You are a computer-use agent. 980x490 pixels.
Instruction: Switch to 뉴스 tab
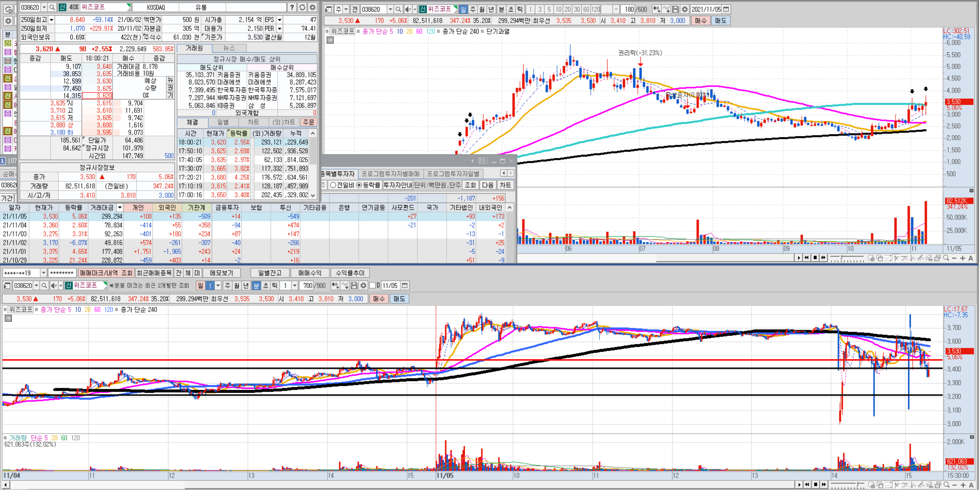pyautogui.click(x=229, y=48)
